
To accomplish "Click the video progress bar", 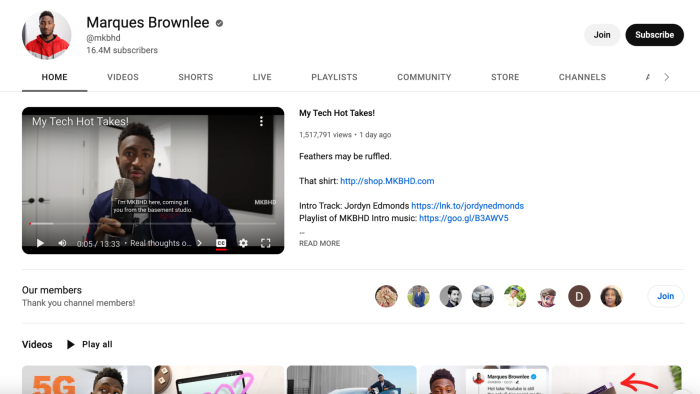I will coord(153,223).
